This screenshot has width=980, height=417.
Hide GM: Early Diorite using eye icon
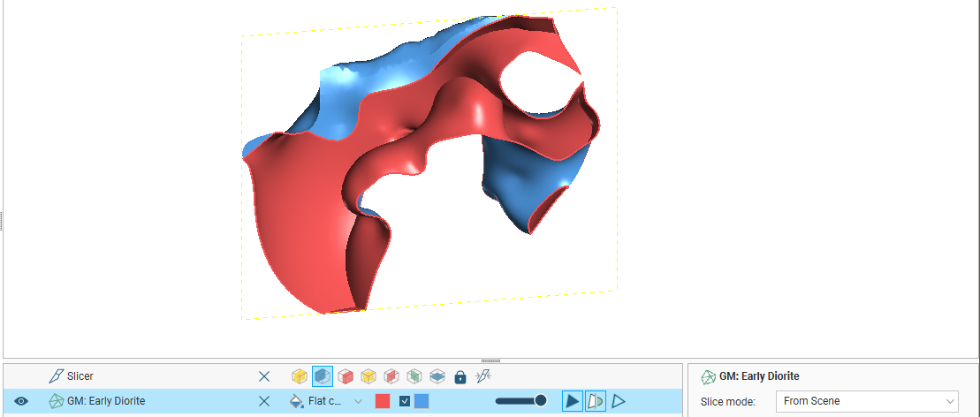[x=22, y=401]
